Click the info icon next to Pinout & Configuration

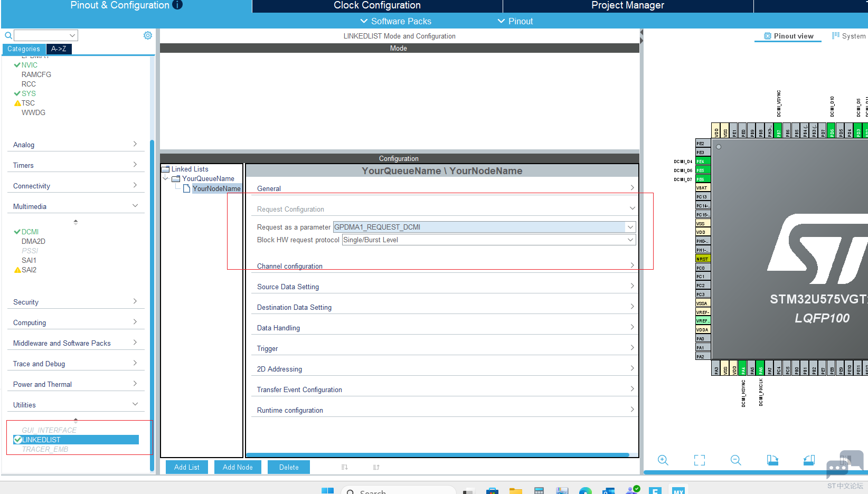click(177, 5)
